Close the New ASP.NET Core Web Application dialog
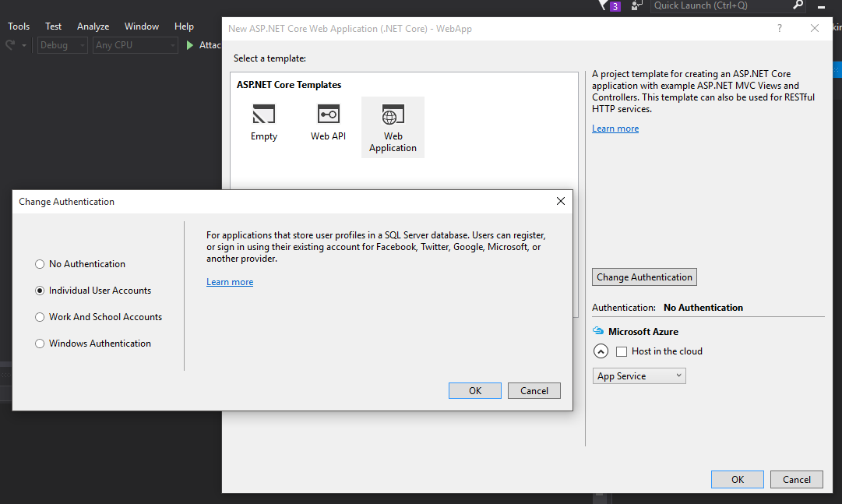The height and width of the screenshot is (504, 842). [815, 29]
